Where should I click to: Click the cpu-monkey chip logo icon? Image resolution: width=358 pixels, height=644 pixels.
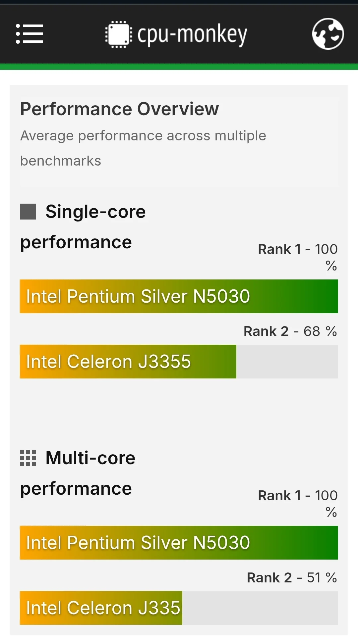118,34
